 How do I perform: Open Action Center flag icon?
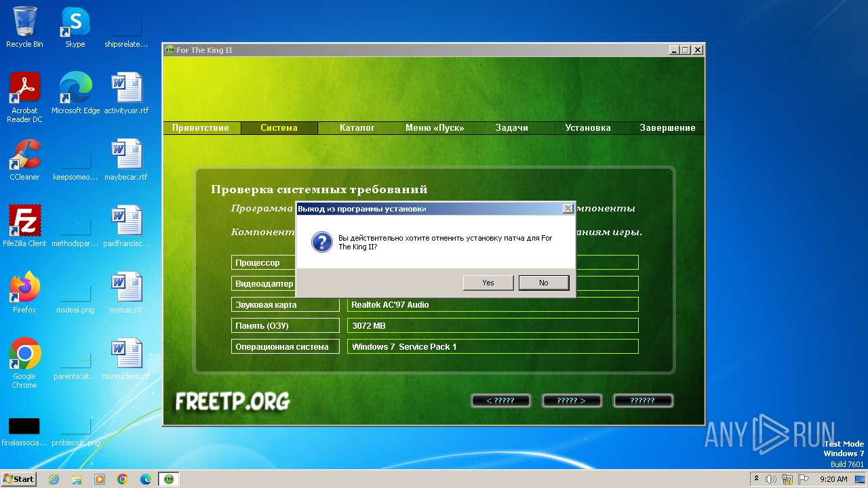tap(804, 479)
